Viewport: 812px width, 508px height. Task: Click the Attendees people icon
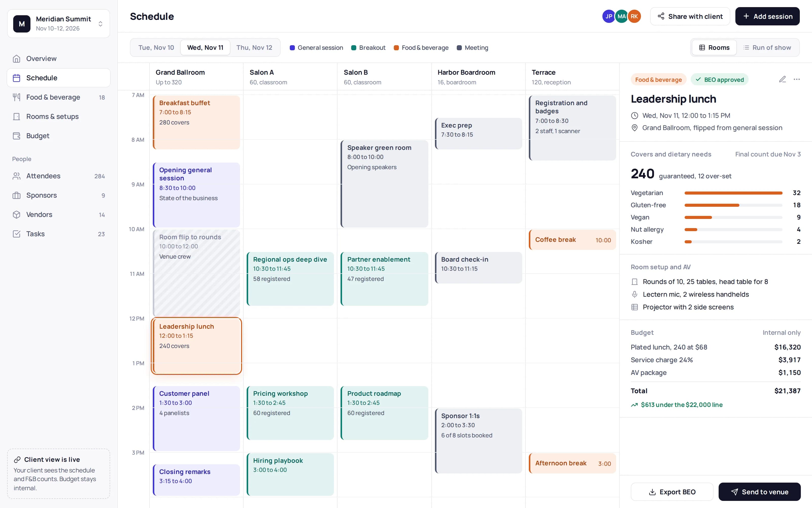tap(16, 176)
